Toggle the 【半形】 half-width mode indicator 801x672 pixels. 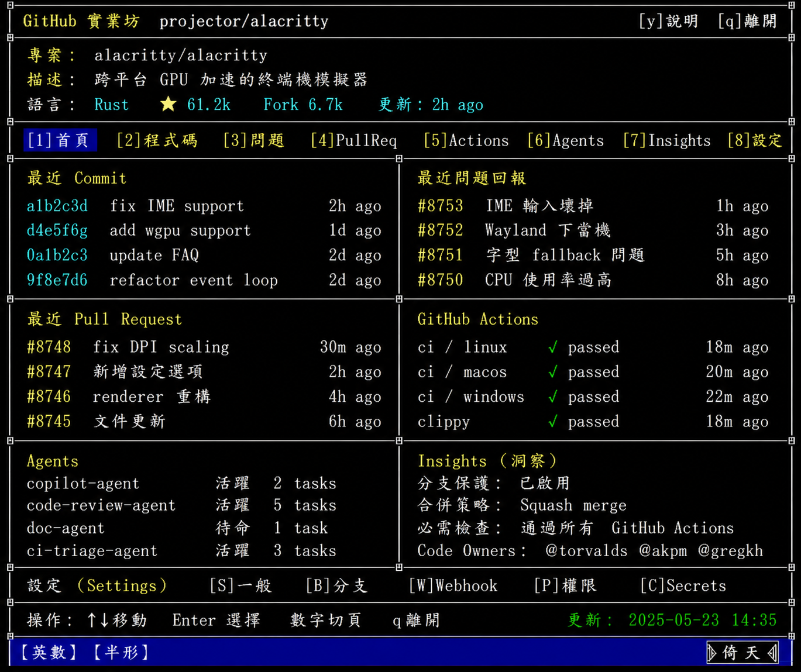(121, 652)
